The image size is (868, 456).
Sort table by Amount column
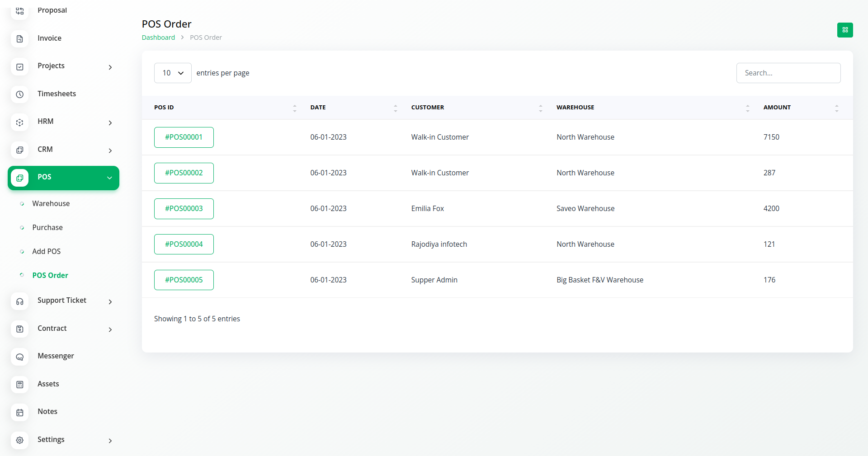click(777, 108)
